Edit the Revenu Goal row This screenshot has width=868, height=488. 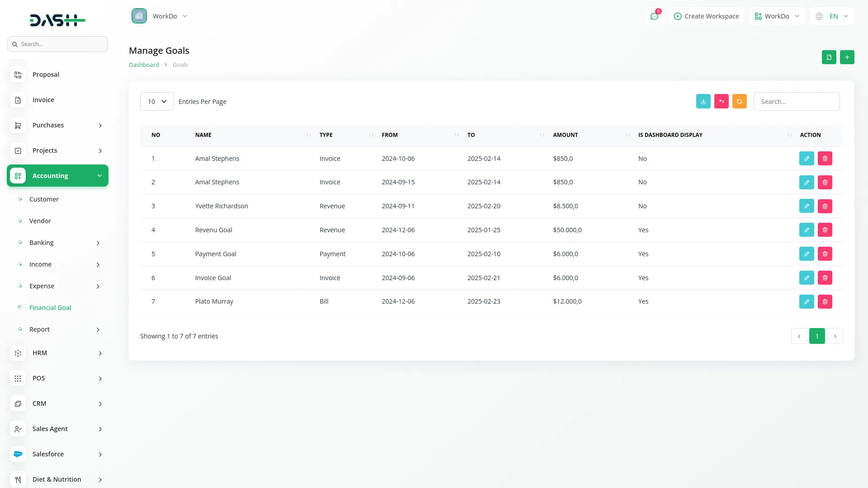click(x=806, y=230)
